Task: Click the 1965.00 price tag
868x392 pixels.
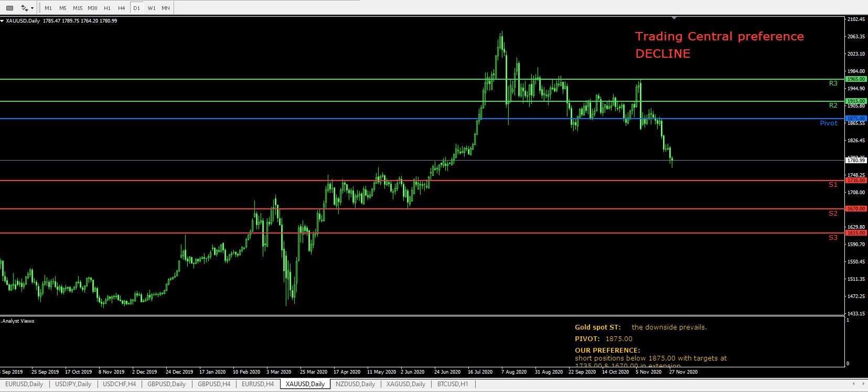Action: tap(856, 79)
